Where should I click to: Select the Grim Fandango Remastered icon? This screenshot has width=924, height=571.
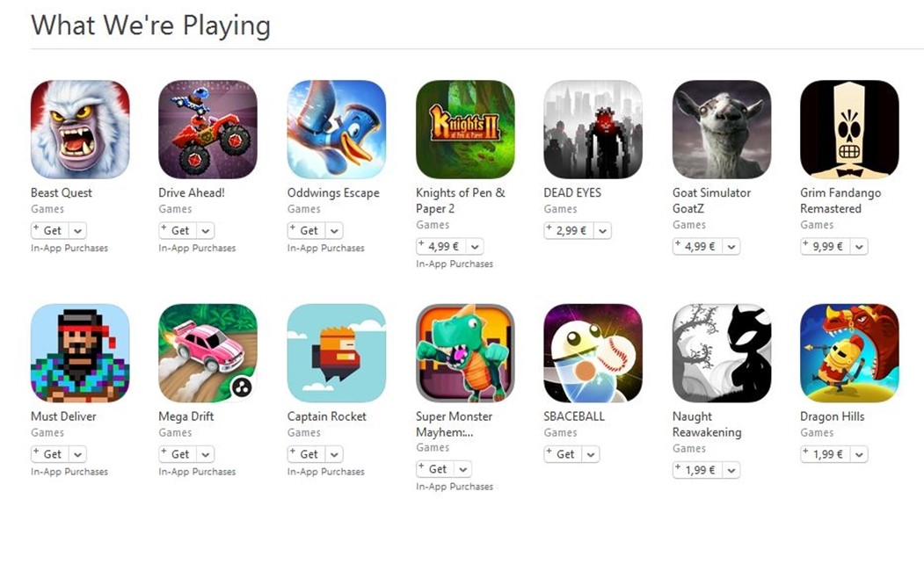pyautogui.click(x=849, y=129)
